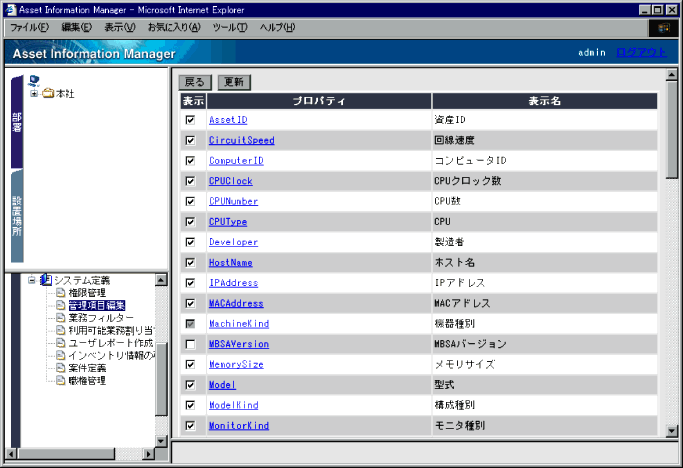Click the tree panel scroll-left arrow
The image size is (683, 468).
coord(11,454)
